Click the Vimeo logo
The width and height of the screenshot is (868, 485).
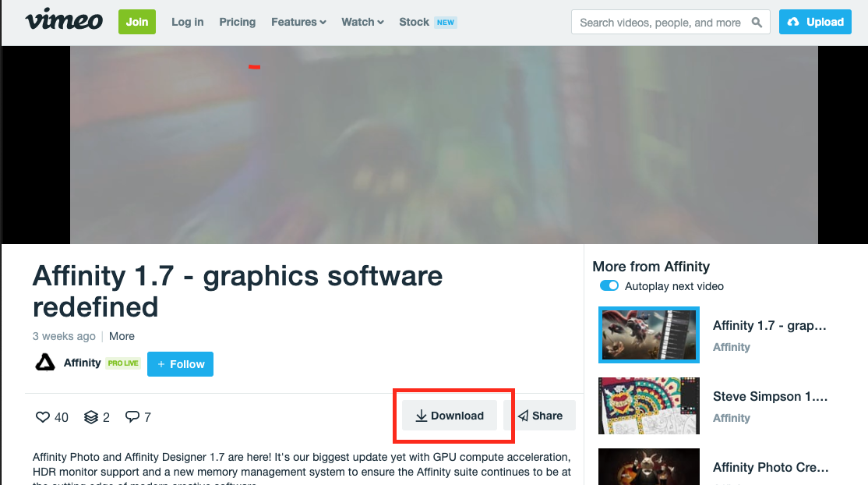64,20
